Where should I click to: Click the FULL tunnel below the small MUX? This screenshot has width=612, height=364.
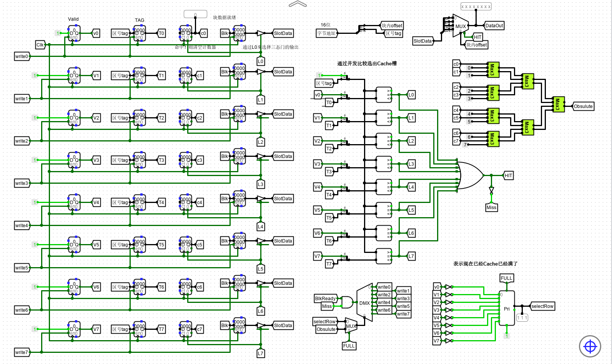tap(349, 346)
